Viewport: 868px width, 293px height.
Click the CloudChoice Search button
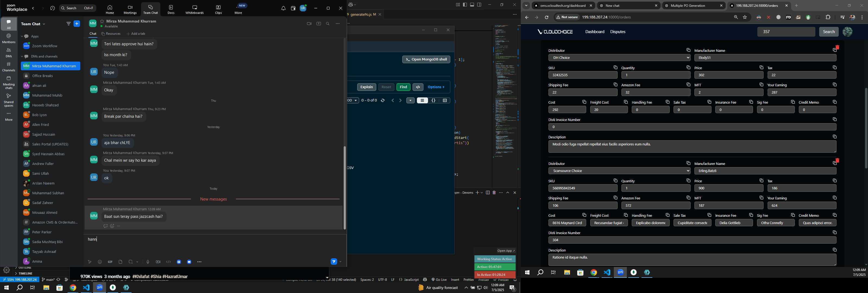(829, 32)
